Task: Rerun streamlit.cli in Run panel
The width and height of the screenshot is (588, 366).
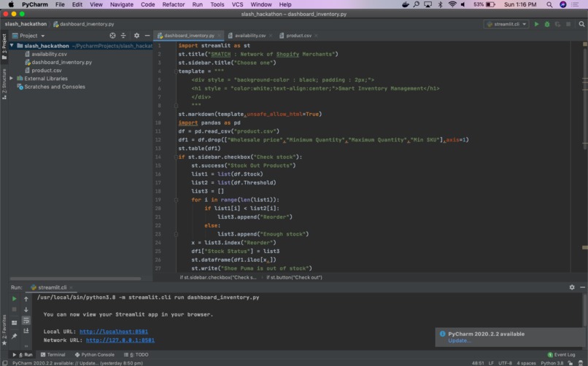Action: [15, 299]
